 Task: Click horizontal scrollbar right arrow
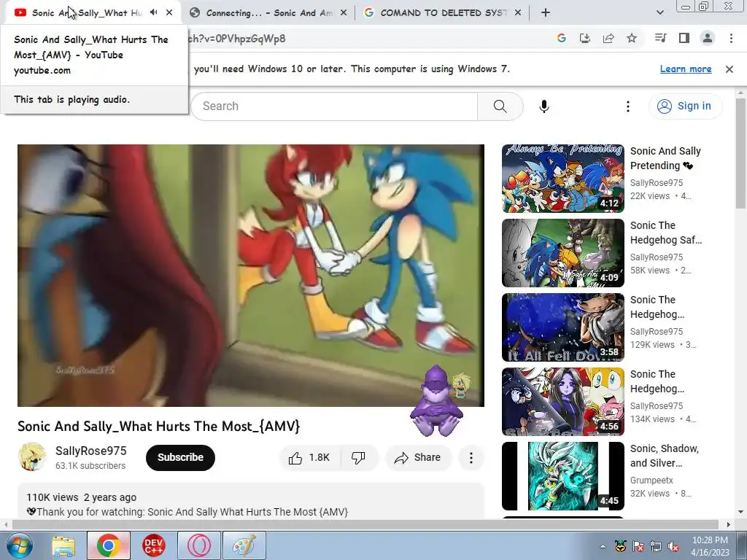728,524
